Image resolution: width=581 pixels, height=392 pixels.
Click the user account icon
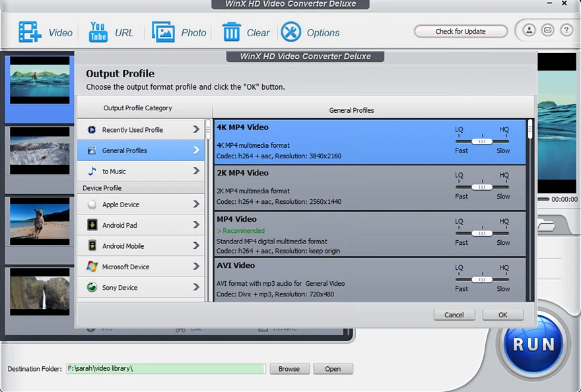coord(529,30)
